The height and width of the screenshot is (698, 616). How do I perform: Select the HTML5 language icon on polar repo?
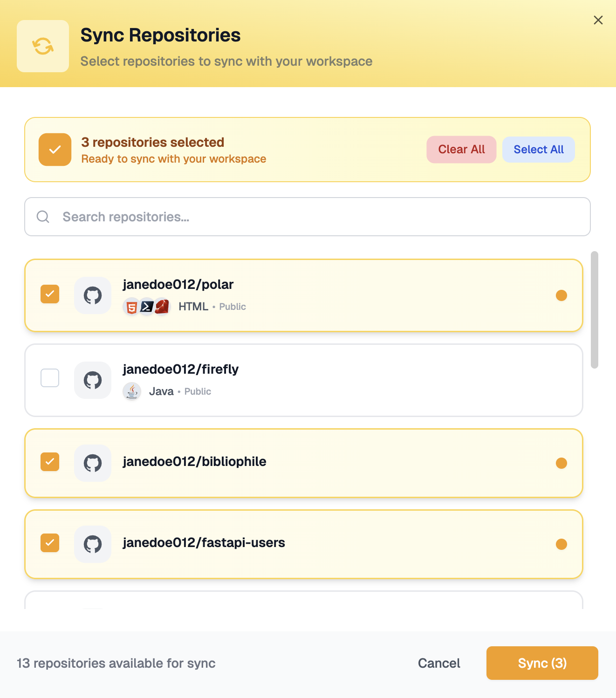[x=131, y=307]
